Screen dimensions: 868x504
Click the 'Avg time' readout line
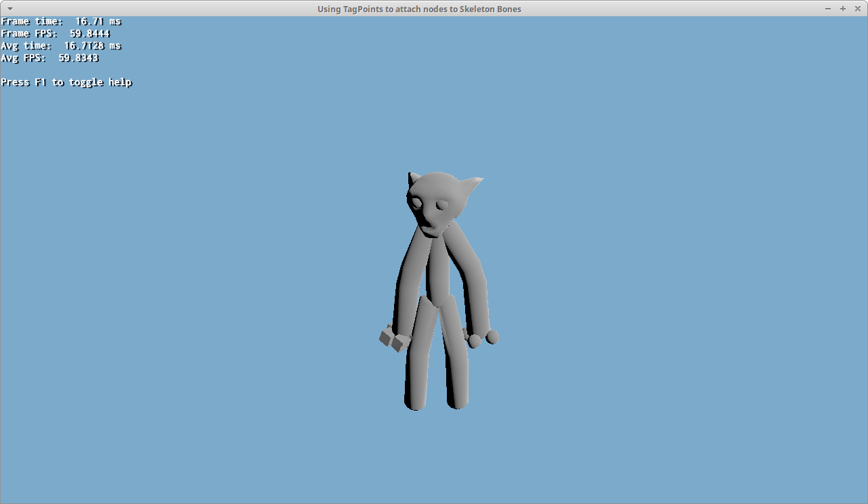(x=61, y=46)
